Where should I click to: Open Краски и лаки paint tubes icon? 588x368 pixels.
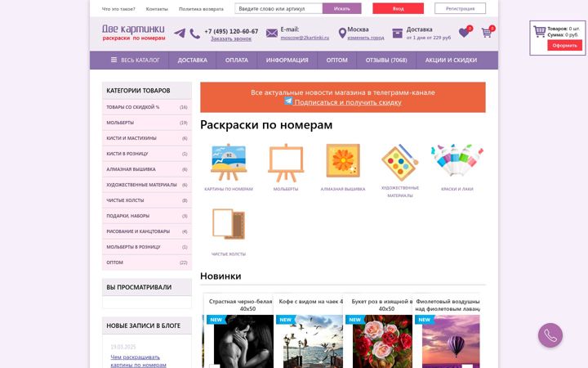point(457,160)
